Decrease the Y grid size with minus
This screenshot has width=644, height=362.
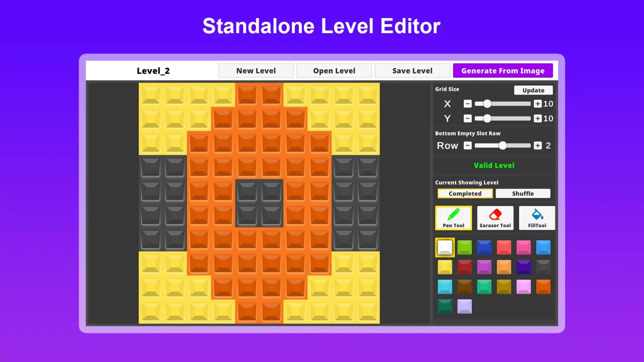[x=467, y=119]
